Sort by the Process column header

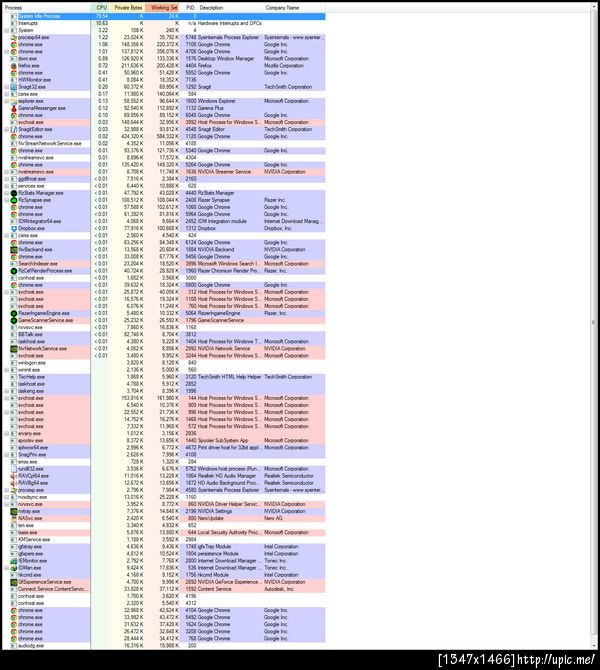46,8
